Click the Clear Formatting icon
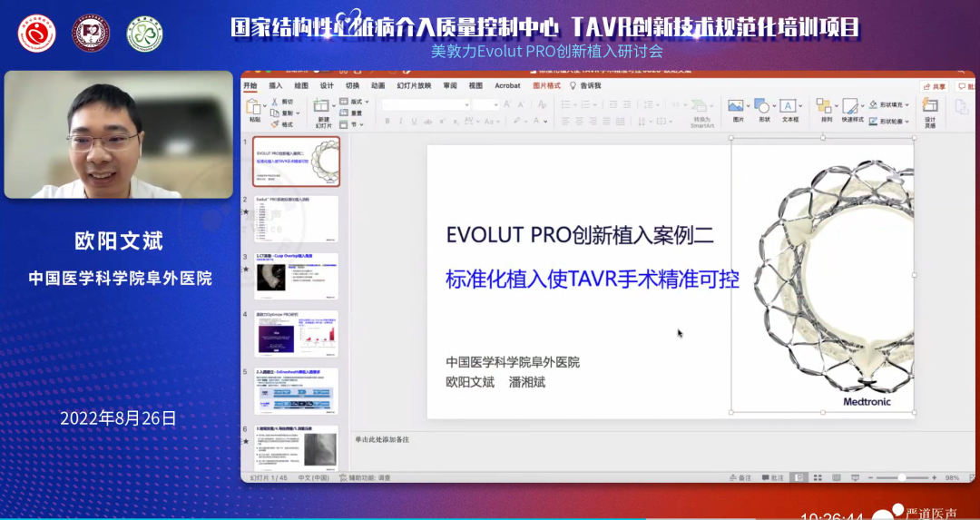This screenshot has width=980, height=520. pyautogui.click(x=542, y=104)
